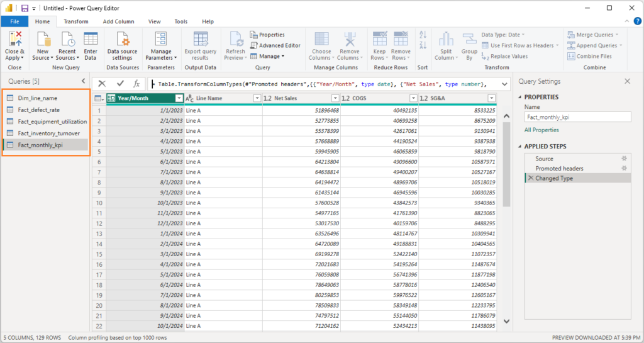
Task: Click the formula bar text
Action: [323, 84]
